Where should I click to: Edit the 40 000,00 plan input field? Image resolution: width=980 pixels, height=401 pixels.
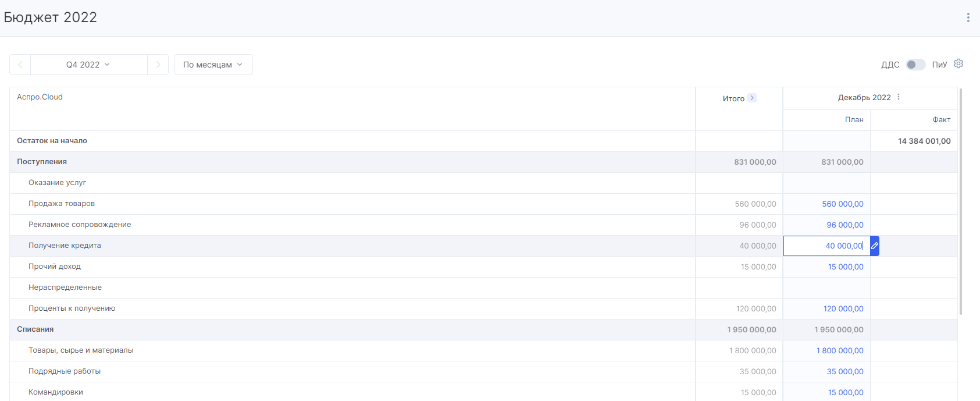tap(826, 246)
